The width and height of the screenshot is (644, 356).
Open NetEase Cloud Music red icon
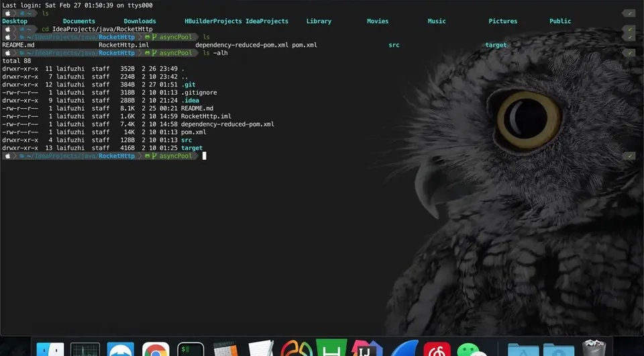[437, 349]
